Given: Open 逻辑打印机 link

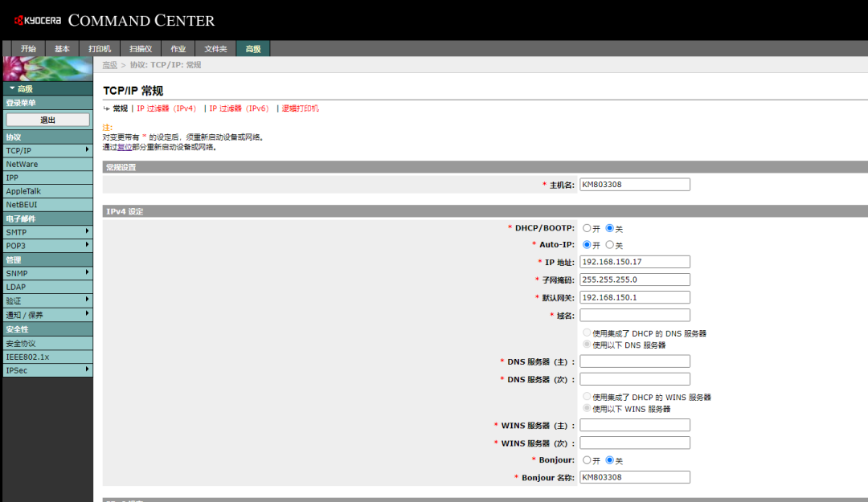Looking at the screenshot, I should [x=300, y=108].
